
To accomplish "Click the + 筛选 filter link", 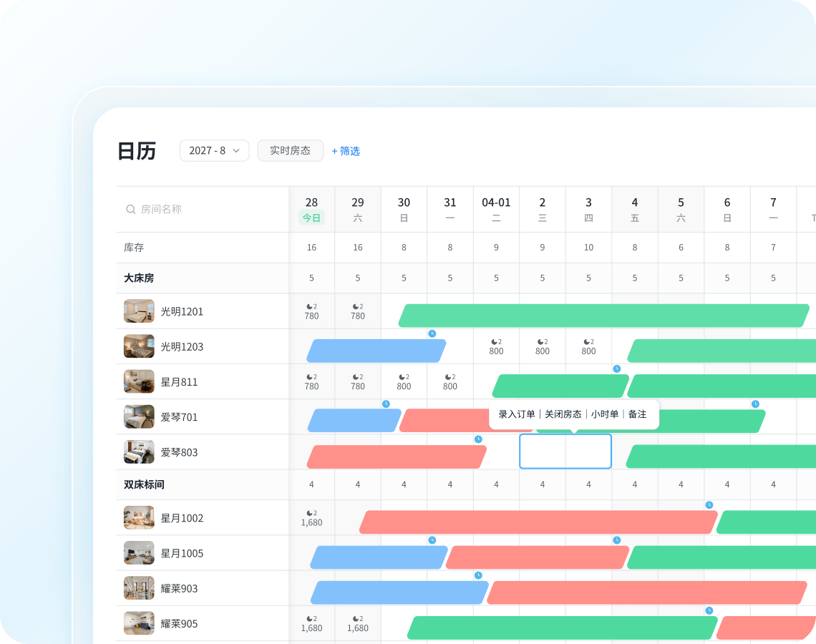I will (346, 151).
